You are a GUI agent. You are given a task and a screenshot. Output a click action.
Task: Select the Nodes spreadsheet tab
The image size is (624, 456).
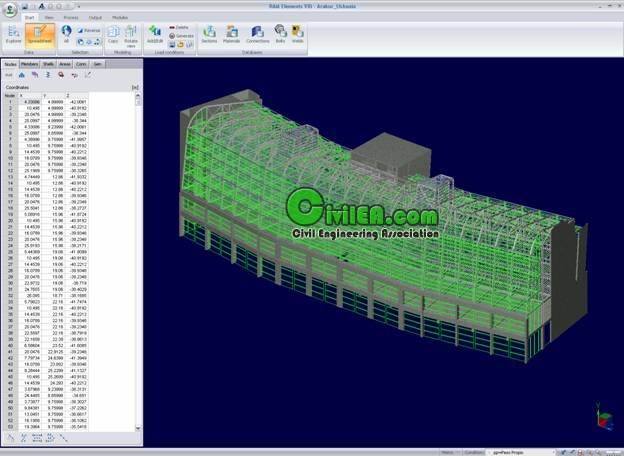[10, 64]
